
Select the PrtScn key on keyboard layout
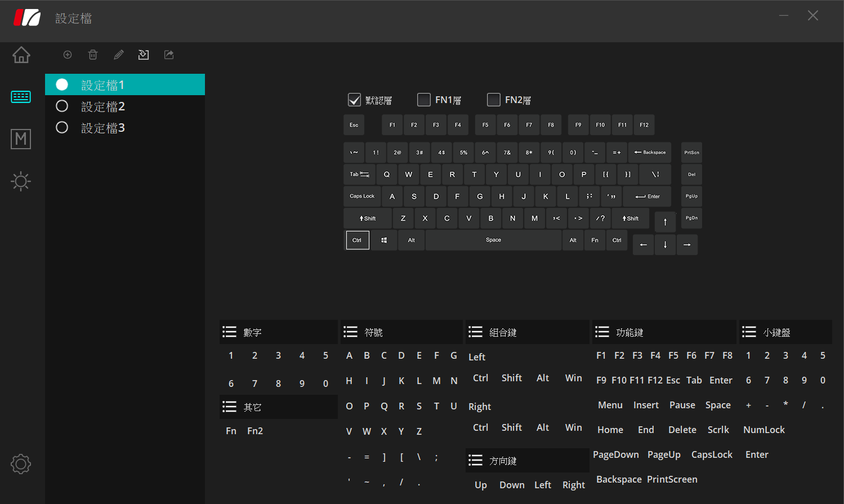click(x=691, y=153)
